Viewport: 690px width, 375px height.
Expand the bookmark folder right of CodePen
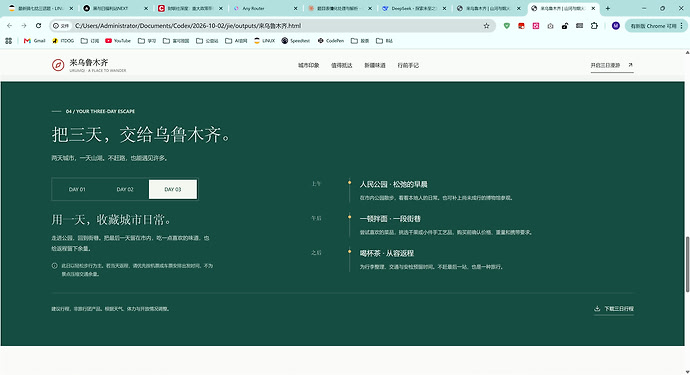coord(360,40)
